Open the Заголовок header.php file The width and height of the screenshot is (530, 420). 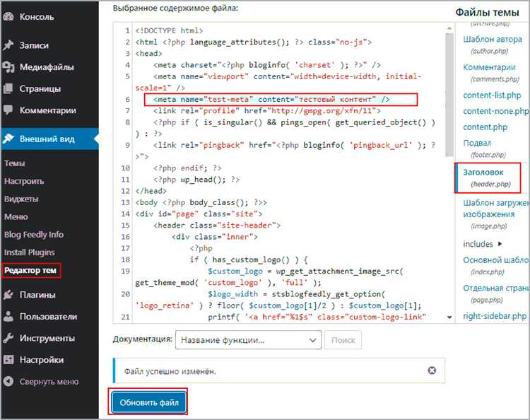[x=487, y=178]
